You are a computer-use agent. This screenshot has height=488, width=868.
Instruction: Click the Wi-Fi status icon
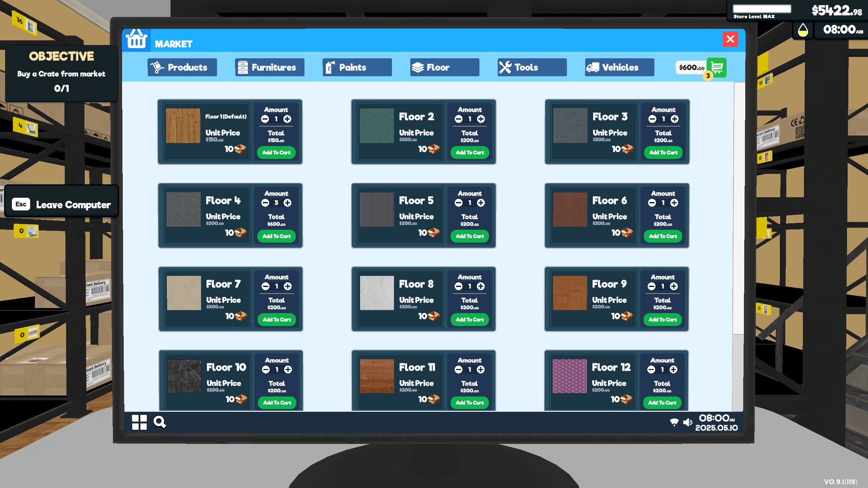(x=674, y=422)
